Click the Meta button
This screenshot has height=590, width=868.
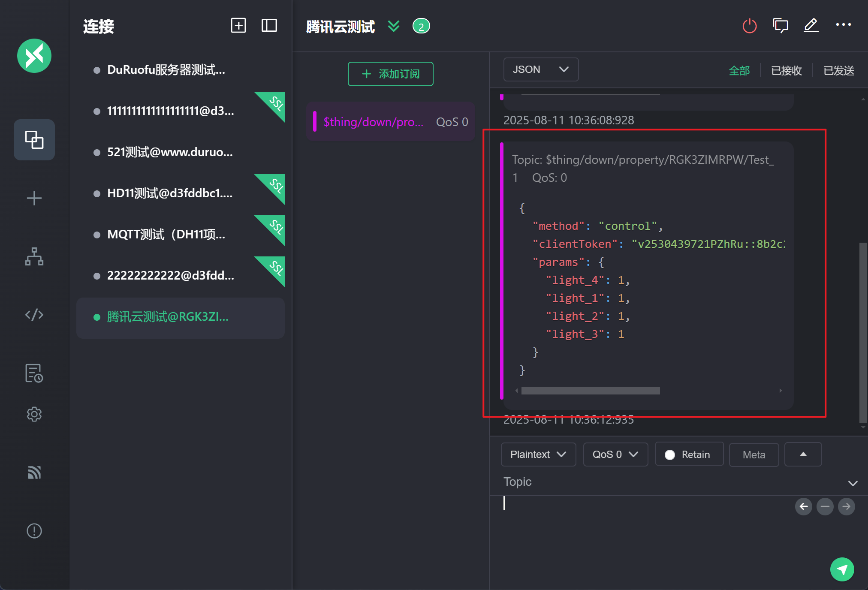click(x=753, y=455)
